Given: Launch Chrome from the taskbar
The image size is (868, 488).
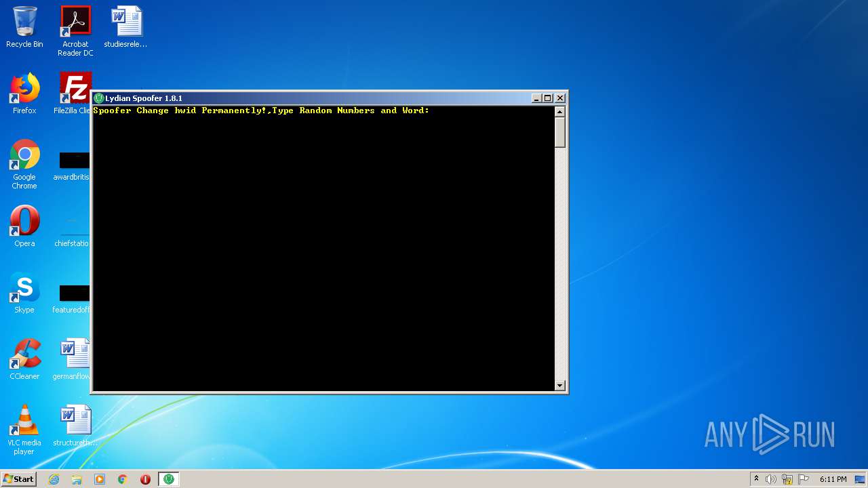Looking at the screenshot, I should tap(123, 479).
